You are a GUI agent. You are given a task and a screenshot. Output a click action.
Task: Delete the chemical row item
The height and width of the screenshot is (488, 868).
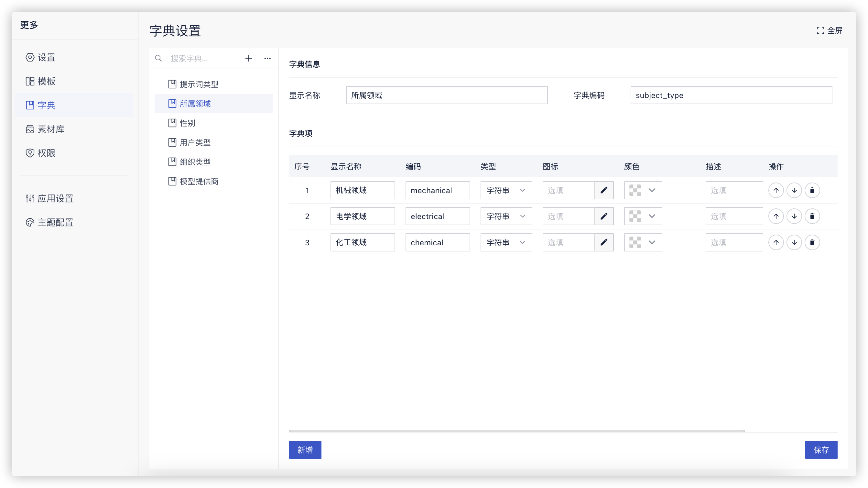coord(812,242)
